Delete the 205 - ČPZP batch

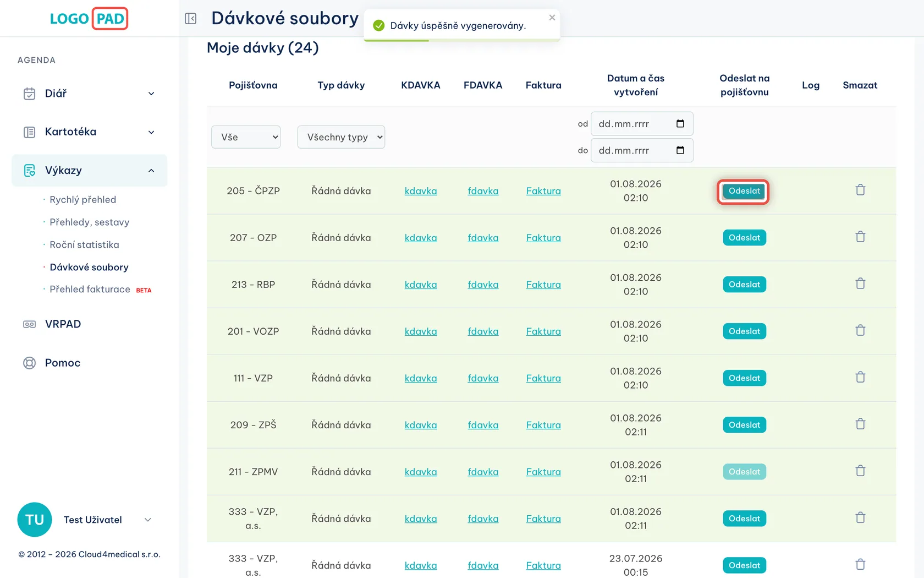click(861, 190)
